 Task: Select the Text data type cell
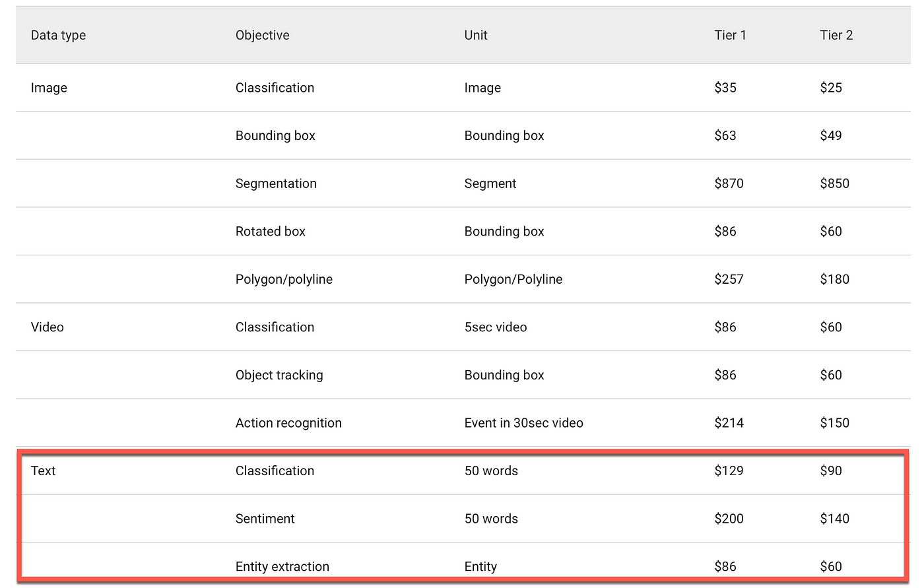click(43, 471)
